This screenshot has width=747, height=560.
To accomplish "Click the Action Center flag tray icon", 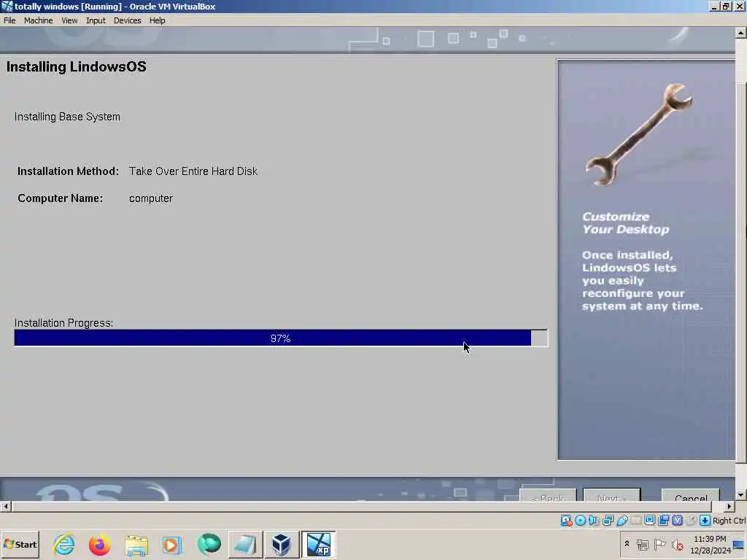I will click(x=659, y=544).
